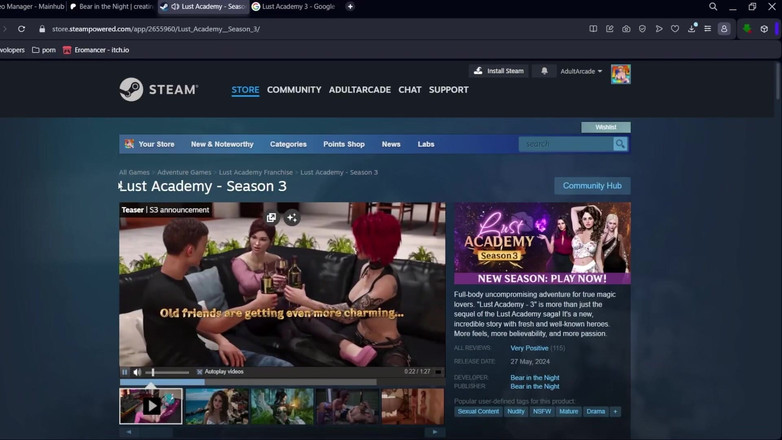Click the video fullscreen icon
782x440 pixels.
pos(438,372)
